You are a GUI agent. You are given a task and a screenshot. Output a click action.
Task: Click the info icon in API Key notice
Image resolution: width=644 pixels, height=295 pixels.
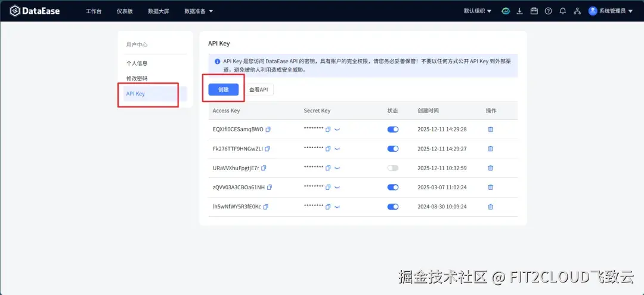click(x=217, y=62)
